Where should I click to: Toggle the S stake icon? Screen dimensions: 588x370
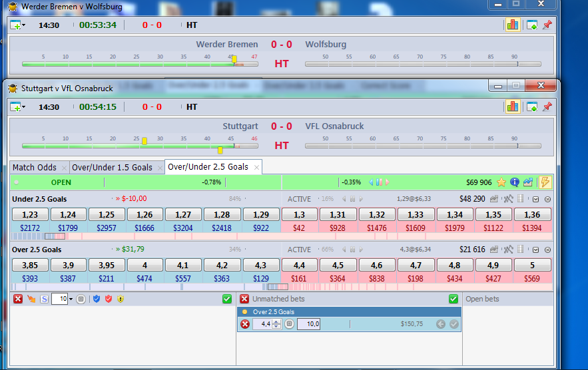[44, 299]
